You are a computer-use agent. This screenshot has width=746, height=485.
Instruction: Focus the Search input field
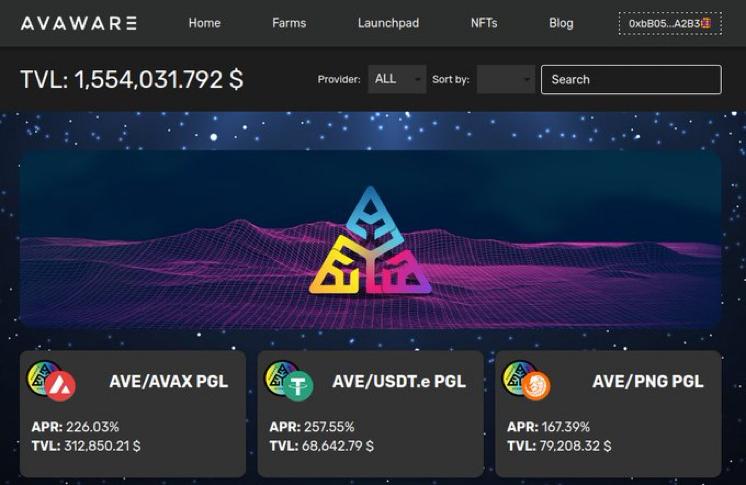631,79
